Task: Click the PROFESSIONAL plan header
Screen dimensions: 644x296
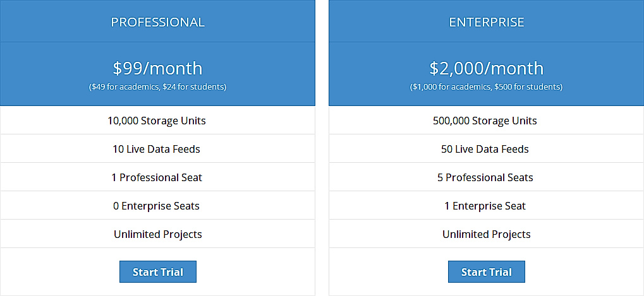Action: point(158,22)
